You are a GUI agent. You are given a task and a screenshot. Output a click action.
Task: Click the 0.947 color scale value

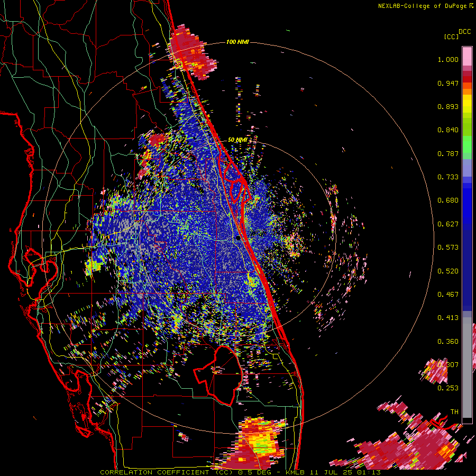[448, 83]
